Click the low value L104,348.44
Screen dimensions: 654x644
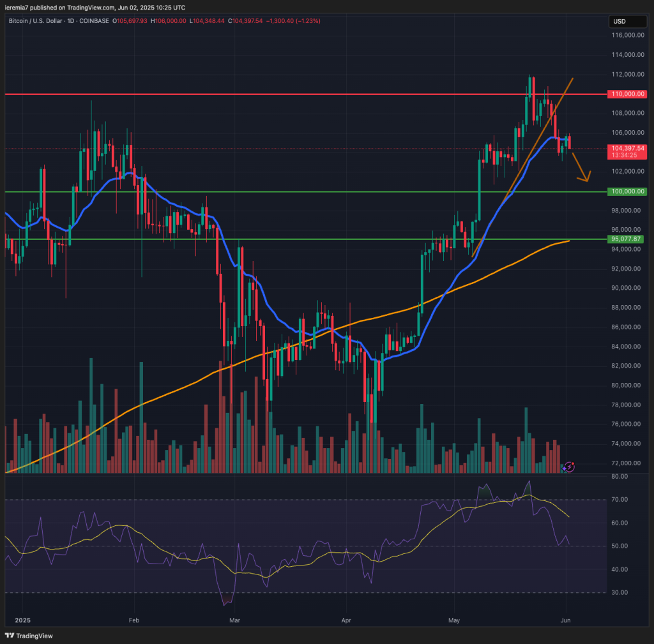point(207,21)
